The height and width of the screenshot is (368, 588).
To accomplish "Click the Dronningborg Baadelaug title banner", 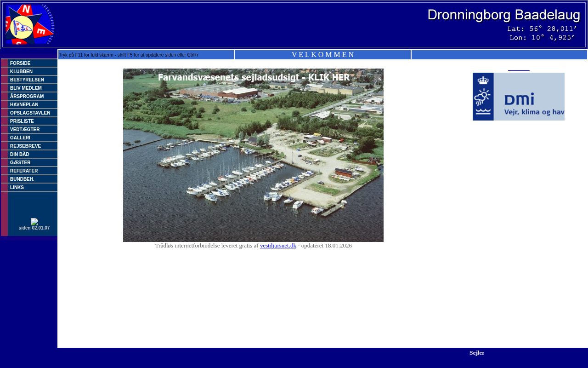I will point(503,24).
